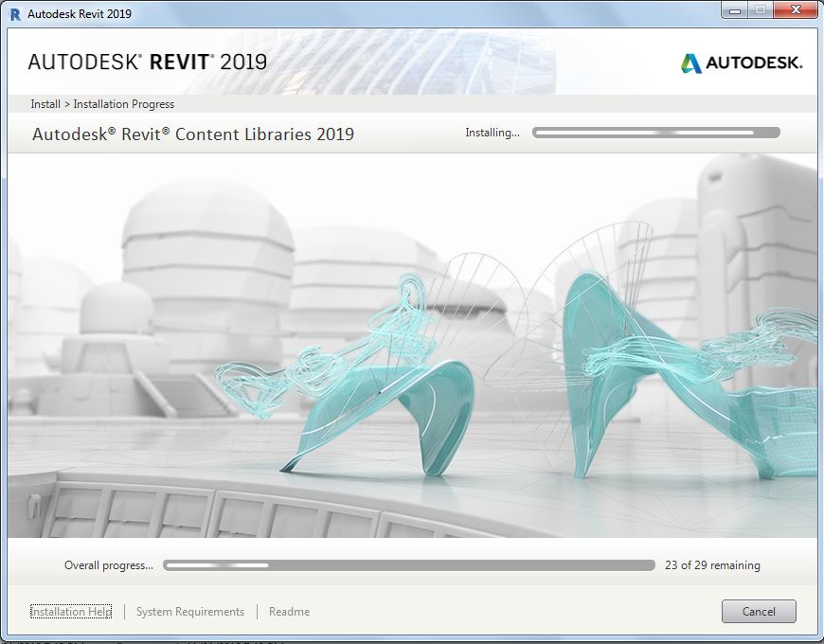The width and height of the screenshot is (824, 644).
Task: Open the Readme document
Action: click(289, 612)
